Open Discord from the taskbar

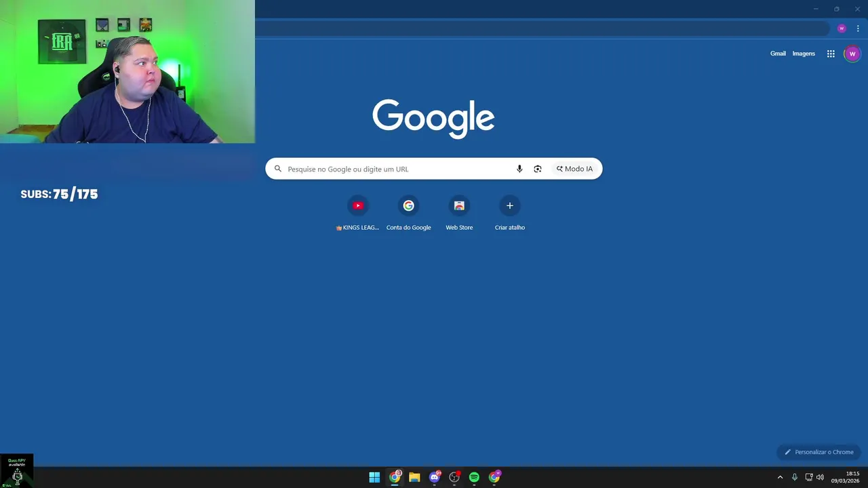(x=435, y=477)
